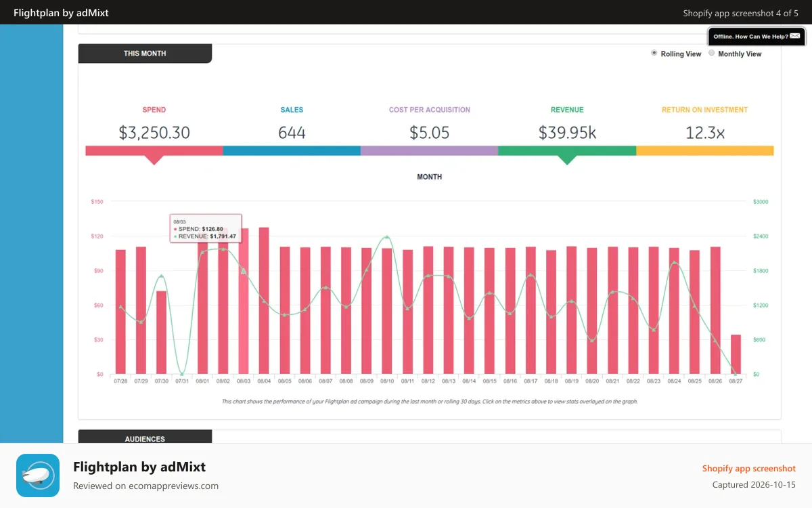Click the revenue point at 07/31

coord(182,374)
